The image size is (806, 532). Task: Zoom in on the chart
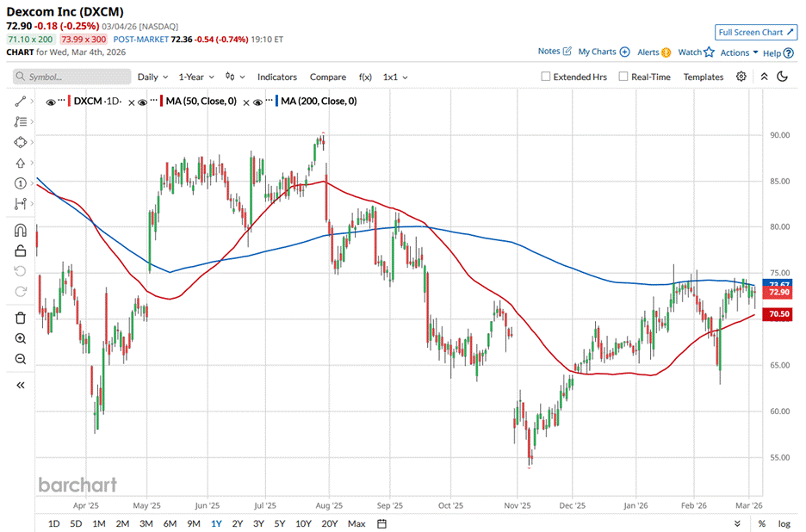click(x=21, y=338)
